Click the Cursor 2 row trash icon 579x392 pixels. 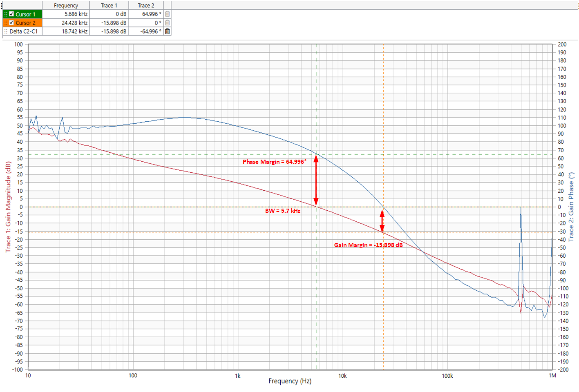tap(167, 23)
